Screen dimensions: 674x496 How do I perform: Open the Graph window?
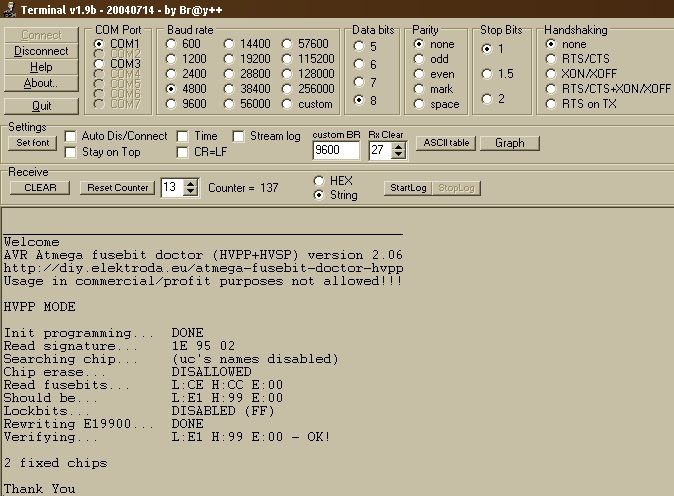tap(509, 143)
